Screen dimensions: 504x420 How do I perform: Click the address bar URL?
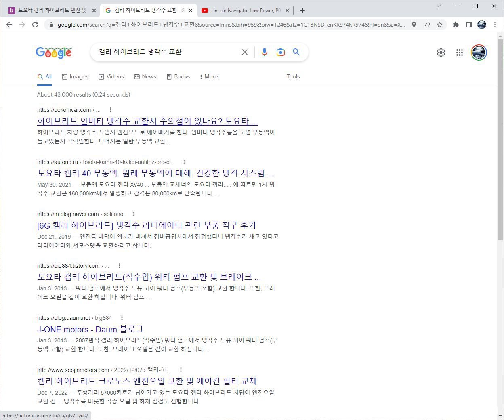[231, 25]
